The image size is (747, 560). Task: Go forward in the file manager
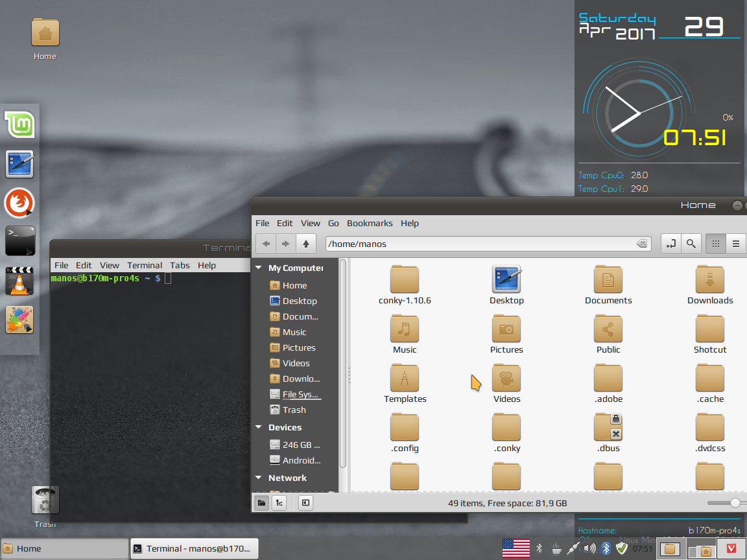point(286,244)
